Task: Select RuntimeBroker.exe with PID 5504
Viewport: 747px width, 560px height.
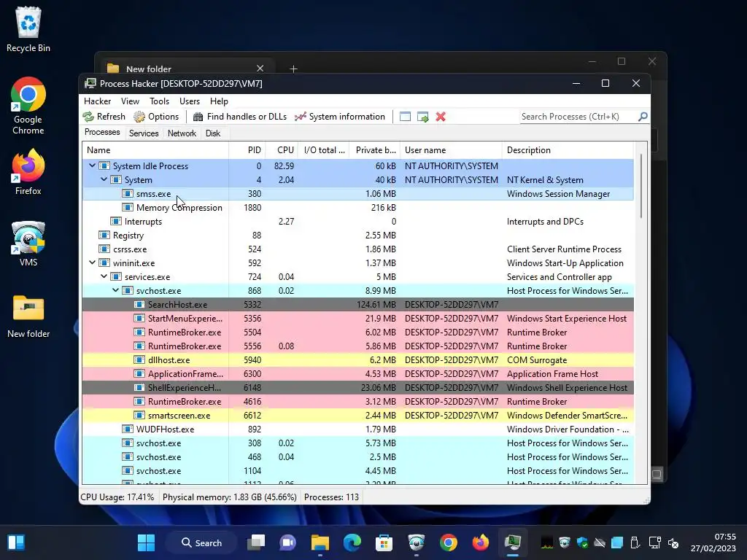Action: click(357, 332)
